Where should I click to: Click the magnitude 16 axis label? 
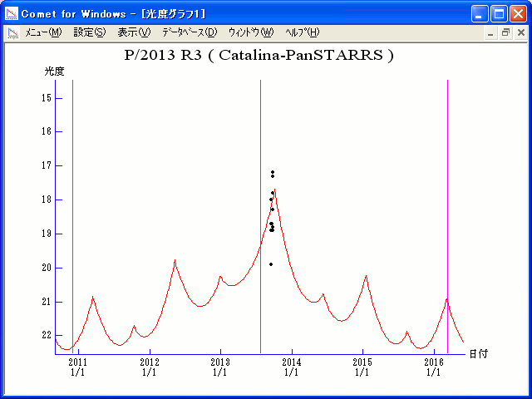pyautogui.click(x=47, y=131)
